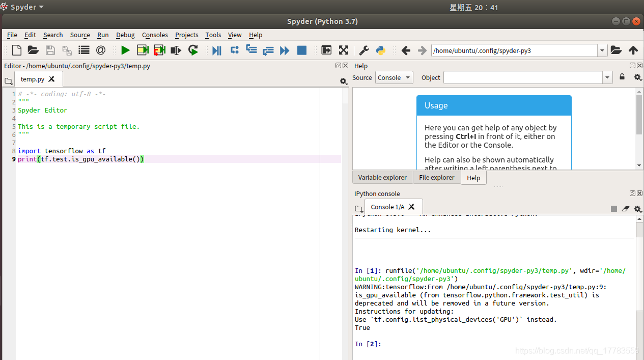Open the Source Console dropdown
Screen dimensions: 644x360
pyautogui.click(x=394, y=78)
